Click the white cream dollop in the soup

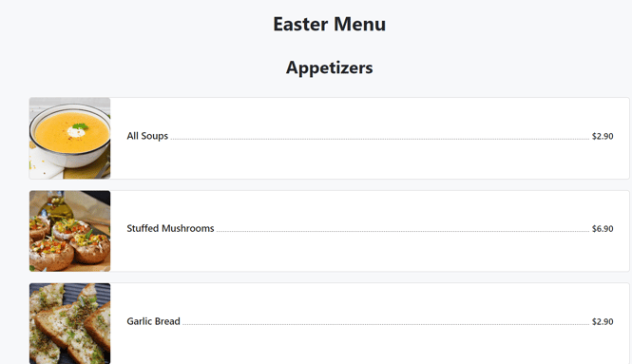point(75,131)
